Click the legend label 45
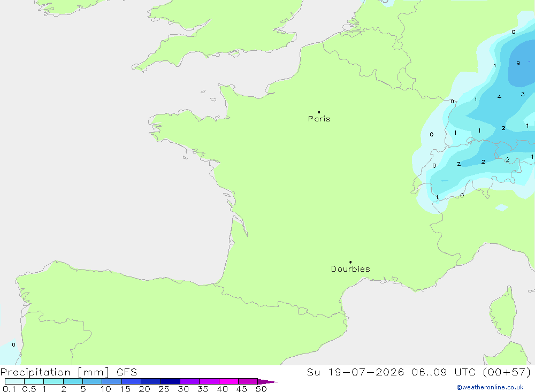 (x=242, y=389)
